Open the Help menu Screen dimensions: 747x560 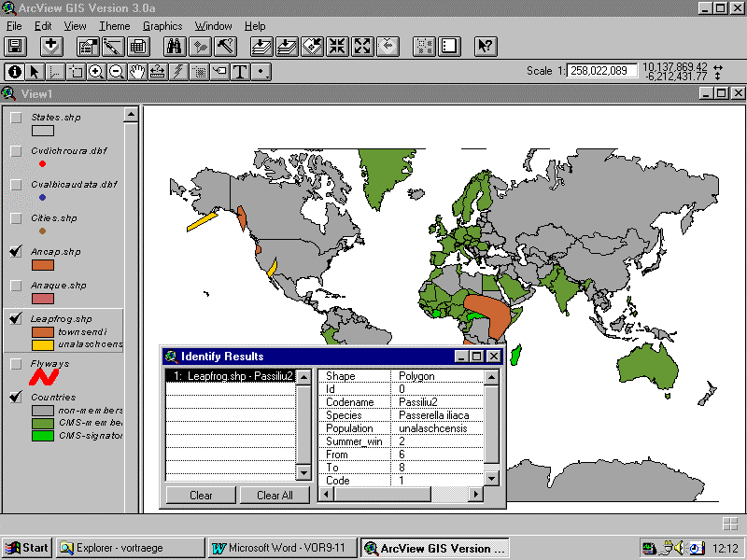click(x=255, y=26)
